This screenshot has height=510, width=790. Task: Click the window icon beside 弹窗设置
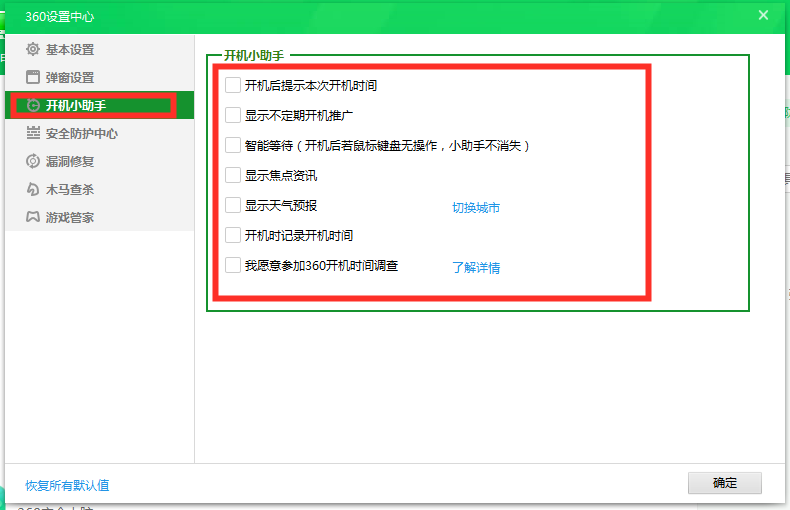33,77
